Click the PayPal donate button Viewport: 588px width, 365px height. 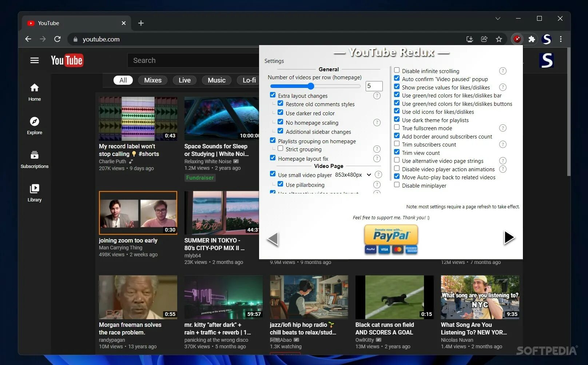pyautogui.click(x=391, y=239)
